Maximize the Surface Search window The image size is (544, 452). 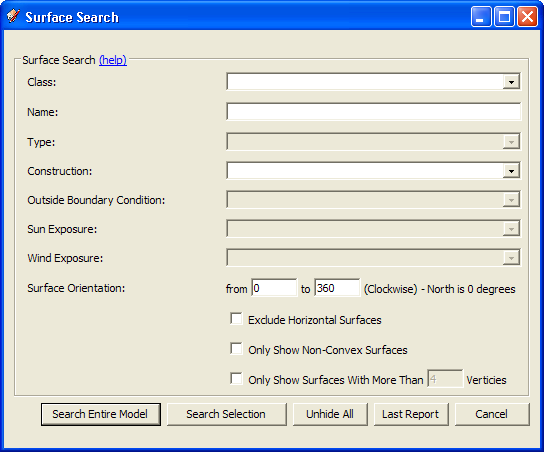coord(504,16)
